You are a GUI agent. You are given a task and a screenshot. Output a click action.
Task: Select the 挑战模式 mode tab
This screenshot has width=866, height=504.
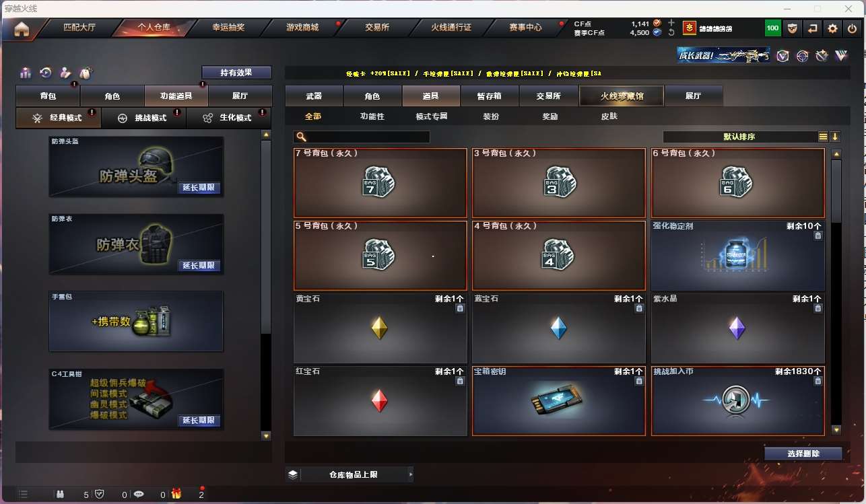[143, 118]
